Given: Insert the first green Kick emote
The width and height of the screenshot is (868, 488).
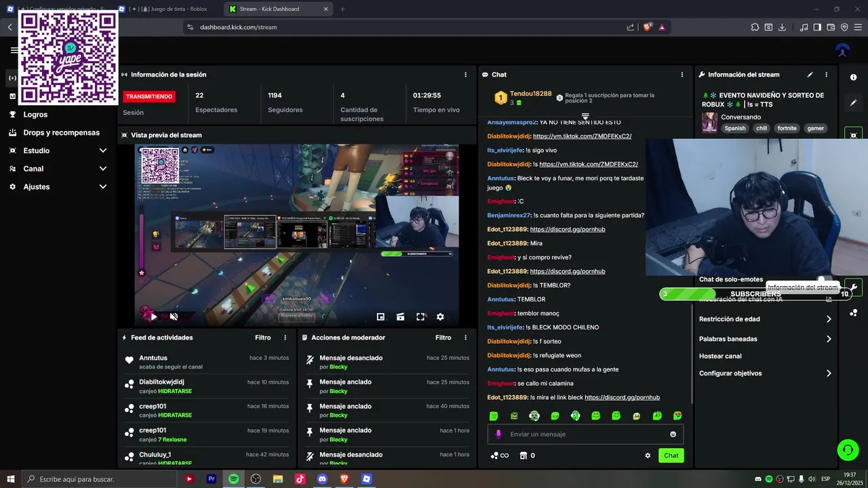Looking at the screenshot, I should point(494,416).
